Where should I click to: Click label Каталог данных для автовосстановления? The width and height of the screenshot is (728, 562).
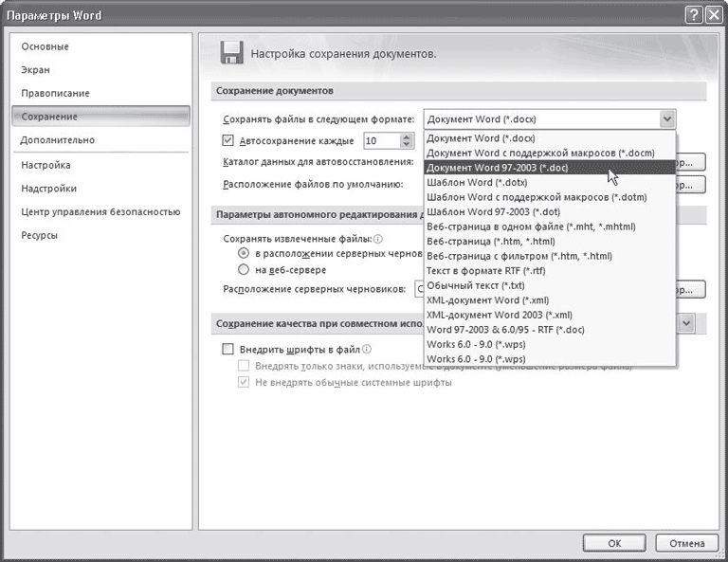tap(318, 162)
